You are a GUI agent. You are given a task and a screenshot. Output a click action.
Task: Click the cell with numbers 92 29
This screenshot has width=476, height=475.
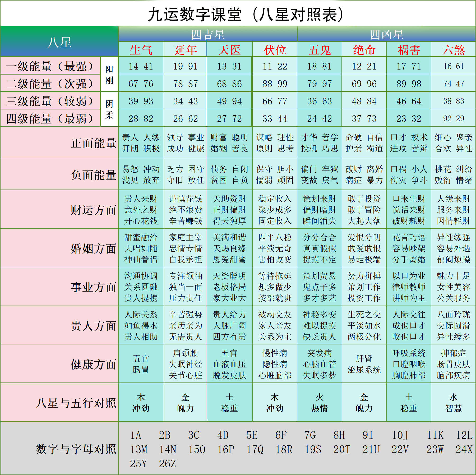pos(454,118)
